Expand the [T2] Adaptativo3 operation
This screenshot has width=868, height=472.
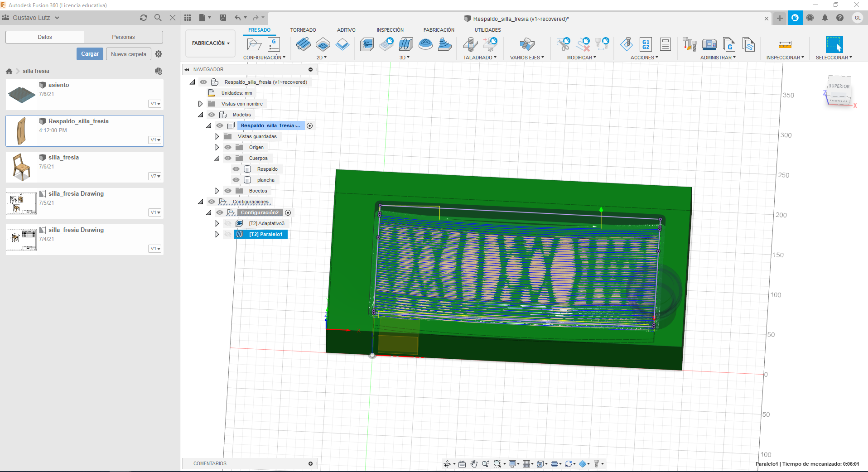click(217, 223)
